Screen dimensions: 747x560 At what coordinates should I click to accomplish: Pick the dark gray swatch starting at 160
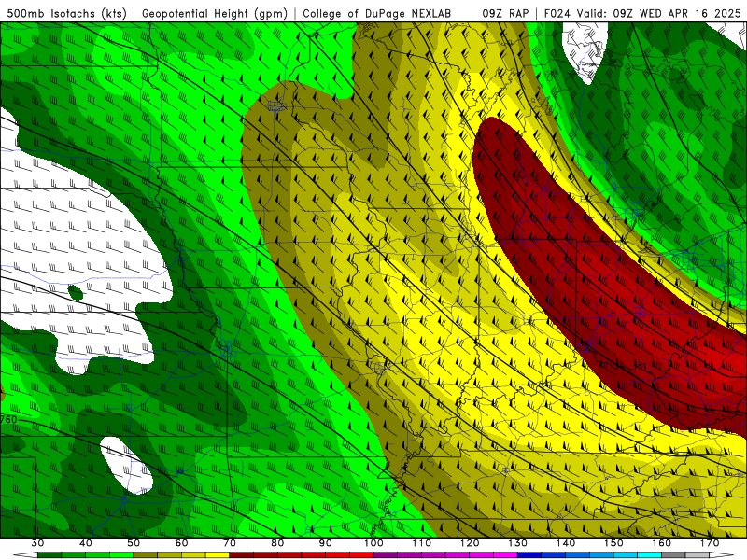pyautogui.click(x=673, y=554)
